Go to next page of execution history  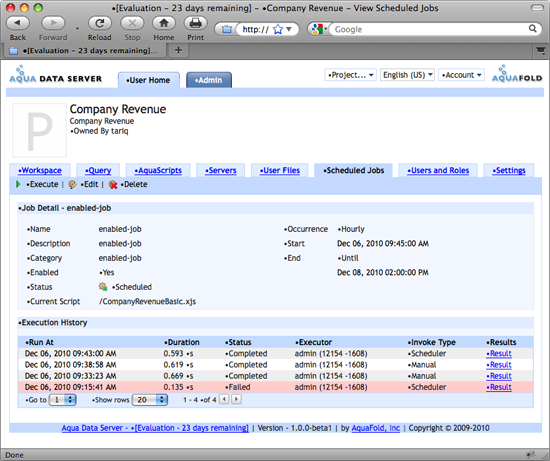tap(236, 399)
